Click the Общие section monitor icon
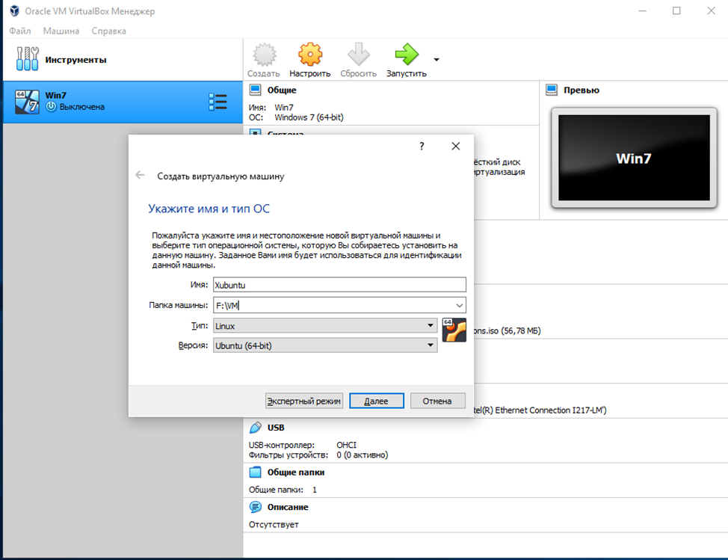This screenshot has height=560, width=728. [x=255, y=90]
